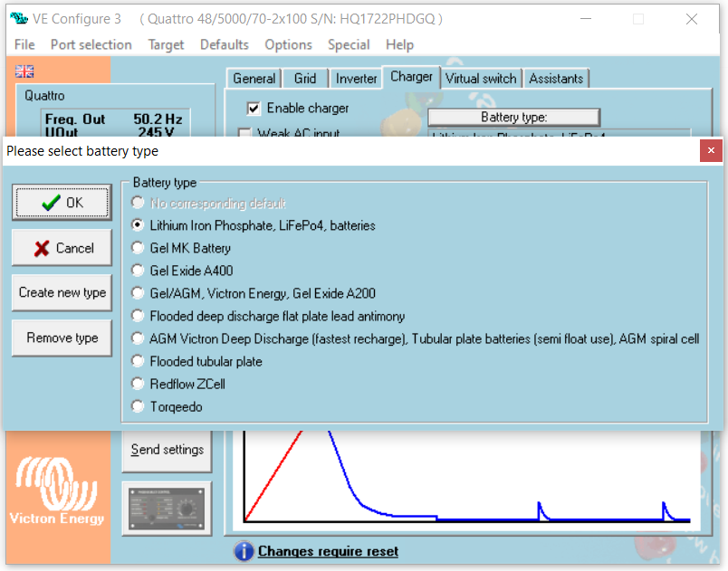Click the Victron Energy logo
The height and width of the screenshot is (571, 728).
pyautogui.click(x=57, y=491)
